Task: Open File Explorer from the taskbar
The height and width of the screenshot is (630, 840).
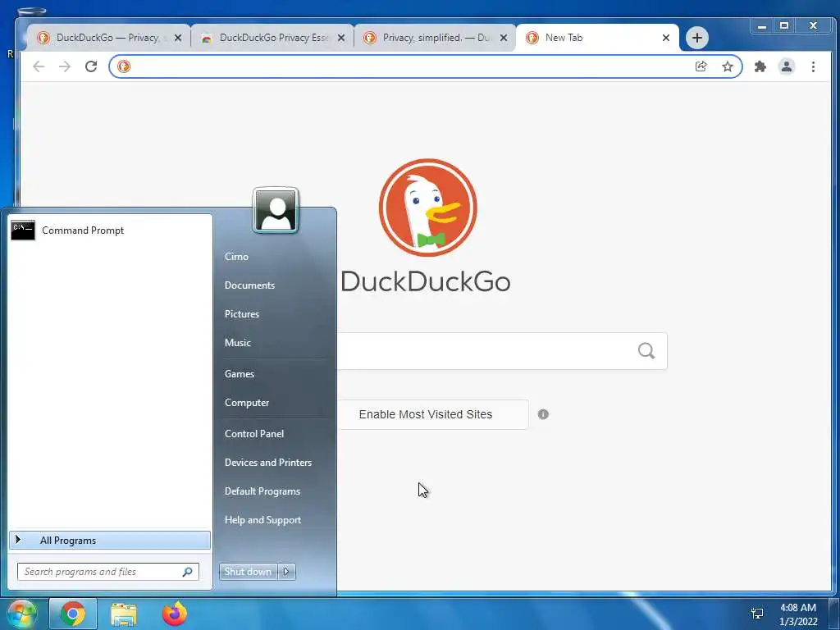Action: 124,614
